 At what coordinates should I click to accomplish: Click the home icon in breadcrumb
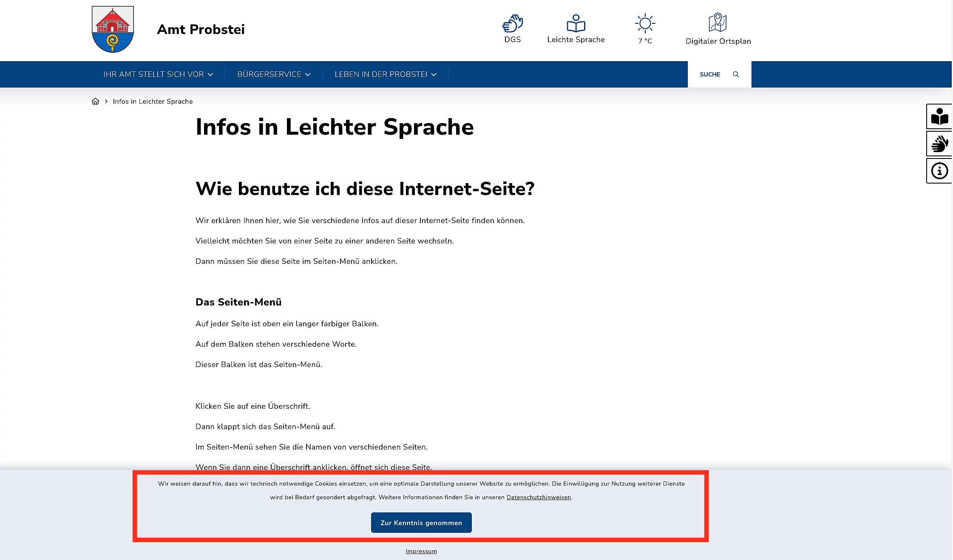95,101
